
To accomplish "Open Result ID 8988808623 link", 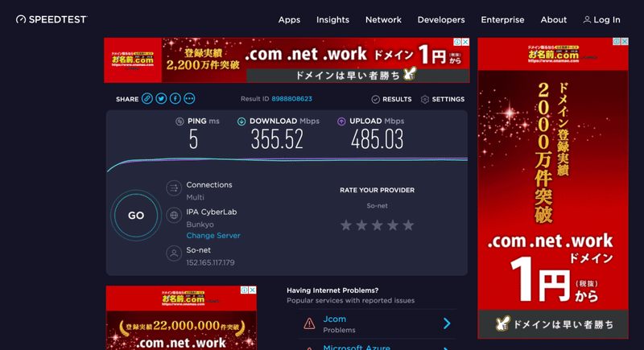I will pyautogui.click(x=291, y=99).
